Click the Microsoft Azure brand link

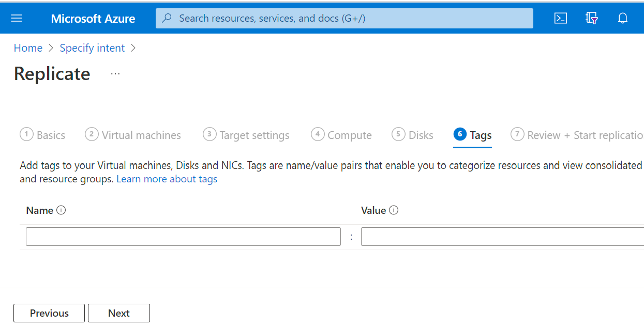(x=93, y=19)
